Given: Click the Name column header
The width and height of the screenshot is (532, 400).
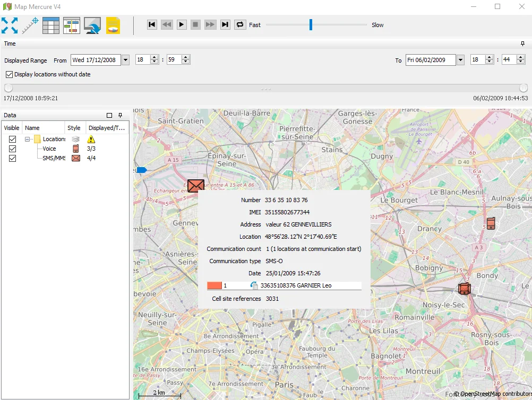Looking at the screenshot, I should click(32, 128).
